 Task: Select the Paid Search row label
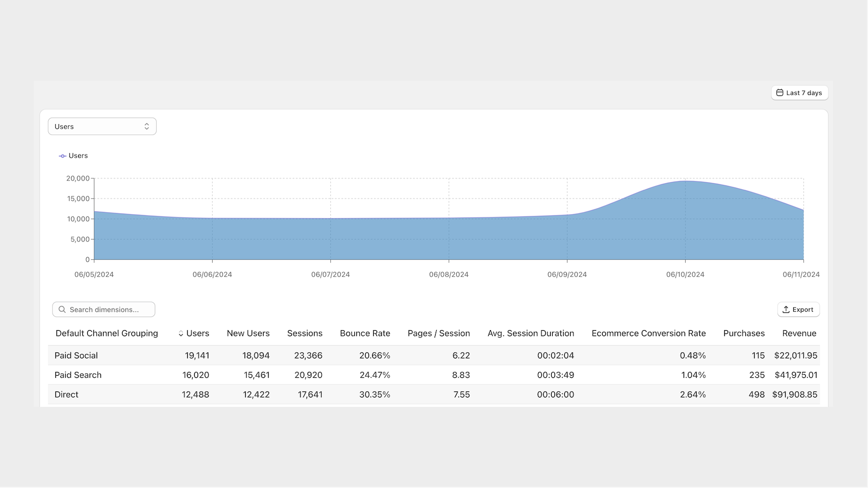[78, 375]
